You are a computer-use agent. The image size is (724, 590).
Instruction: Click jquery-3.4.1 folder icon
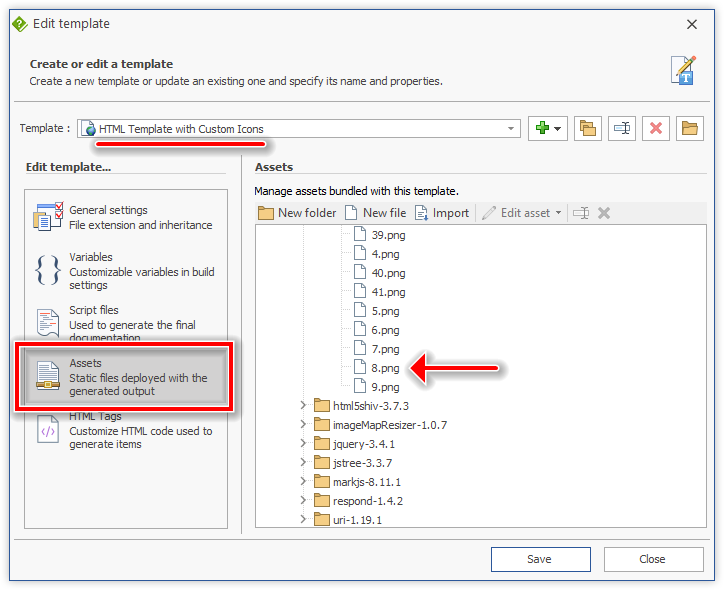pos(322,444)
